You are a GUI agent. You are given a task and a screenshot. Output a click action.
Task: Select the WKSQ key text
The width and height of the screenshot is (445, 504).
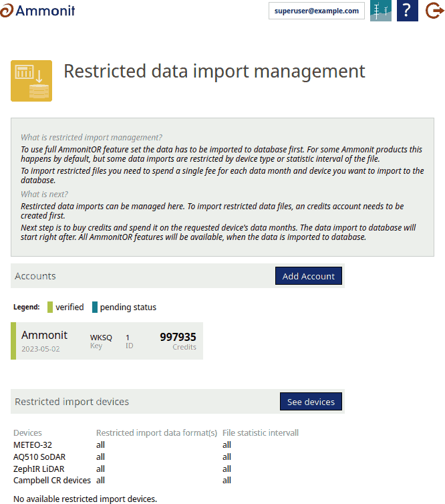101,338
